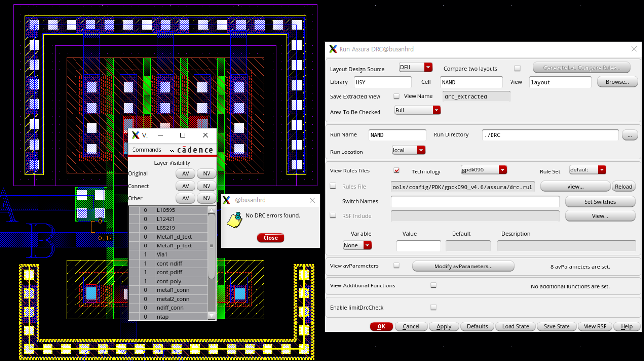
Task: Click the NV button in the Connect row
Action: coord(207,186)
